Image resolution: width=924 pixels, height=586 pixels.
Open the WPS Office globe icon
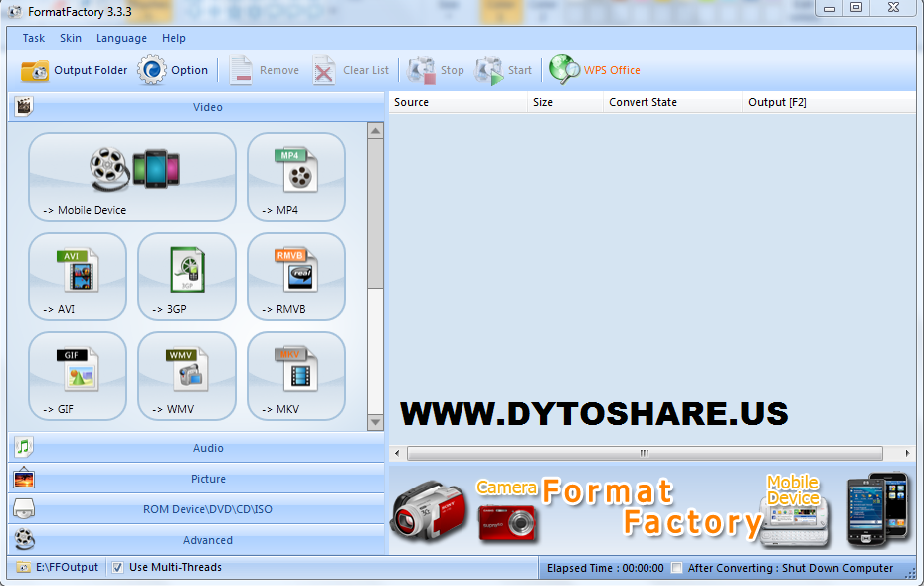(x=564, y=69)
